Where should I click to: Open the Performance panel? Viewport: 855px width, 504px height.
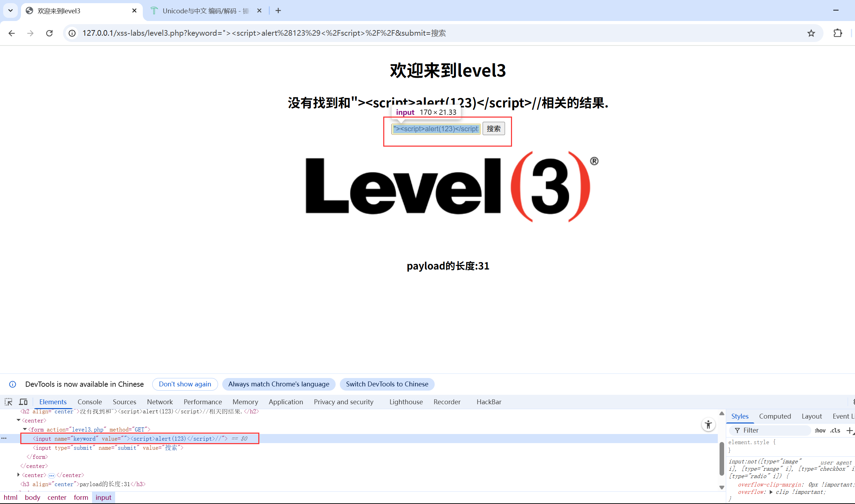point(203,402)
